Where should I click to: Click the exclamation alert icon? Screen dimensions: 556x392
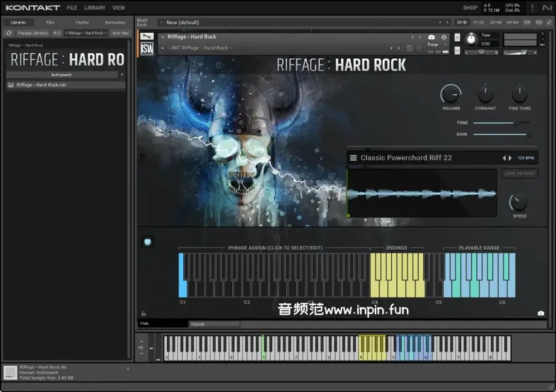point(532,8)
